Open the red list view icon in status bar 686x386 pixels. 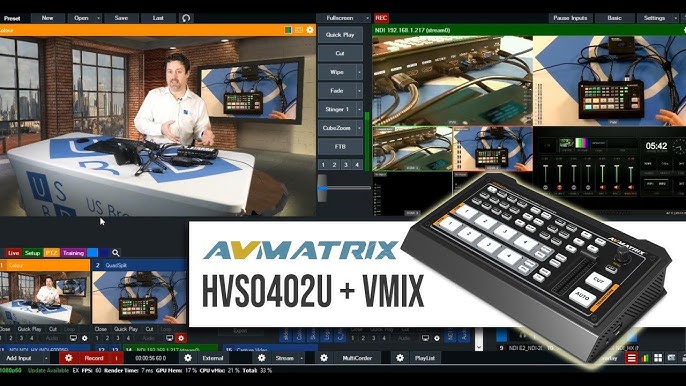point(631,358)
